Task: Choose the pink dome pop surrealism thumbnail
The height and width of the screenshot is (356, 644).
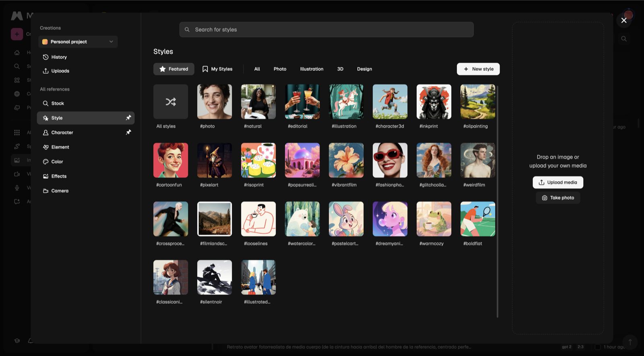Action: [302, 160]
